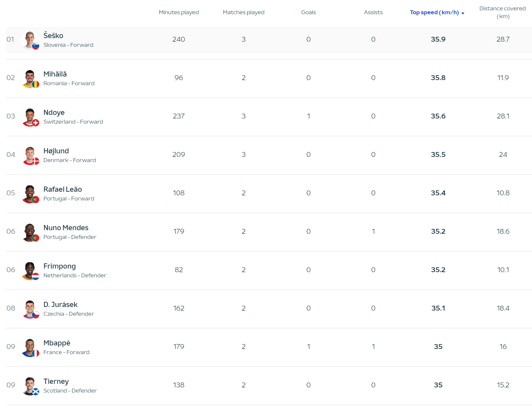The height and width of the screenshot is (409, 532).
Task: Select Šeško's top speed value 35.9
Action: point(438,39)
